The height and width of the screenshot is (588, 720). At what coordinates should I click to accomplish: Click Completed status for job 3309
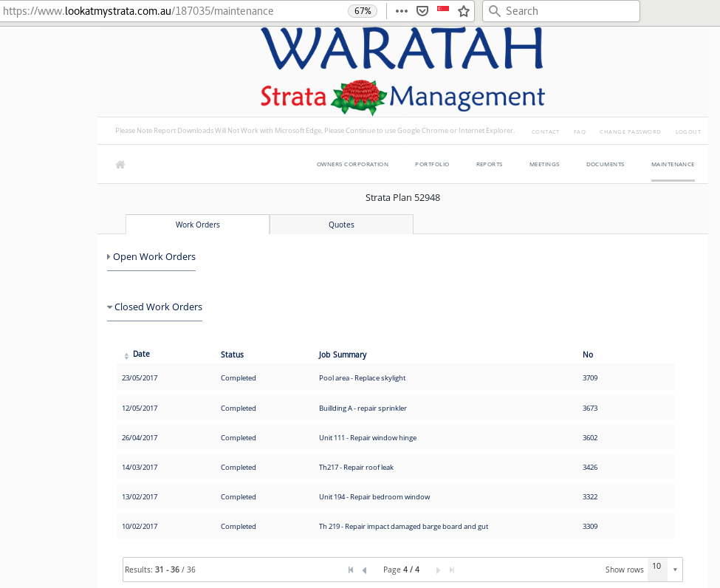pyautogui.click(x=239, y=527)
